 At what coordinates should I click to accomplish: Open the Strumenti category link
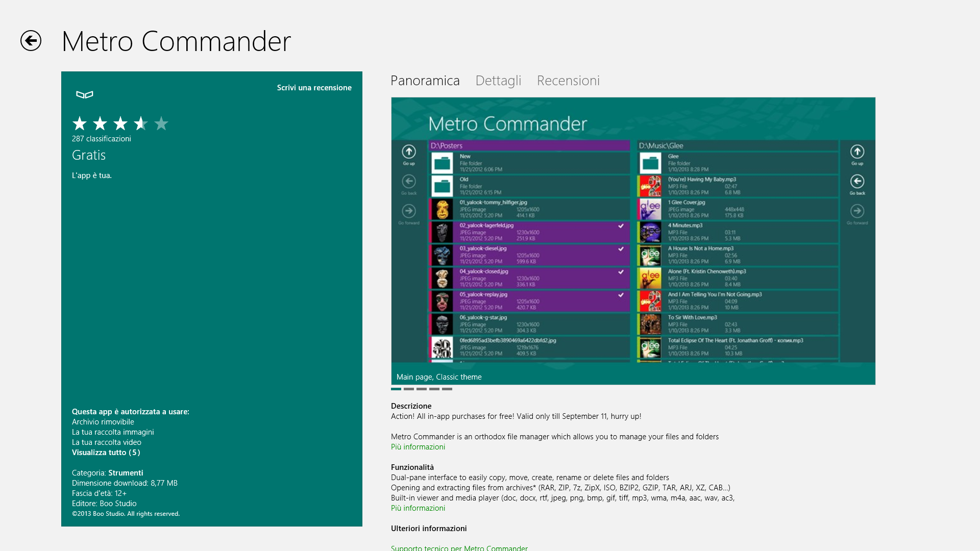(x=126, y=473)
